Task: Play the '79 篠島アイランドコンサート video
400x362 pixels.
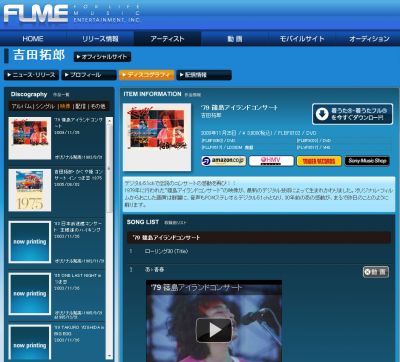Action: point(214,330)
